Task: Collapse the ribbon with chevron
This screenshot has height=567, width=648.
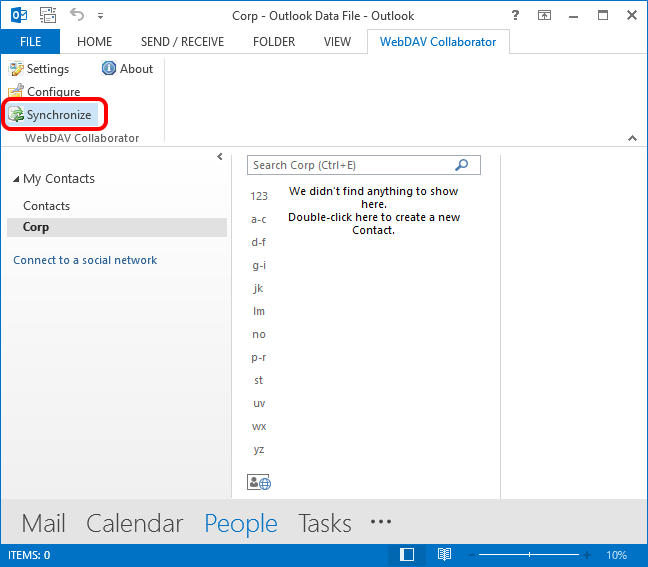Action: pos(632,138)
